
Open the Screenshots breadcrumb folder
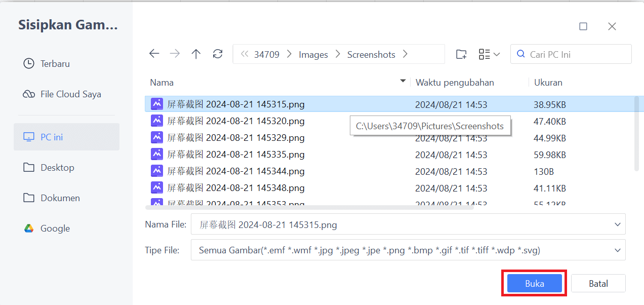[371, 54]
